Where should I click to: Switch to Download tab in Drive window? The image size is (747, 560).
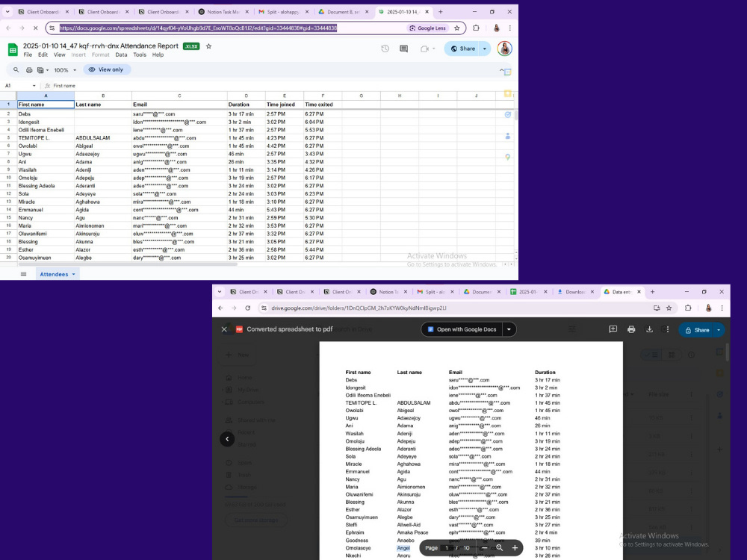(574, 292)
